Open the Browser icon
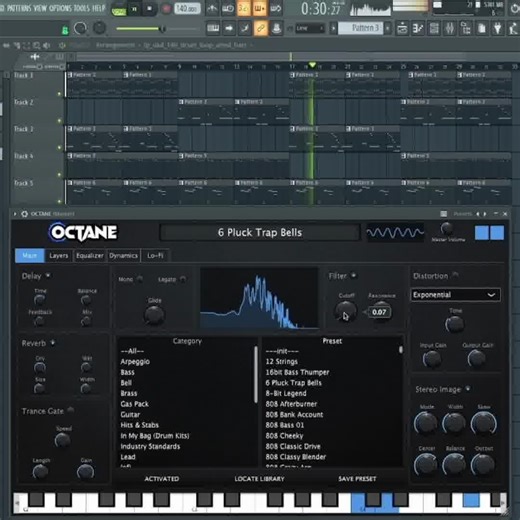 tap(466, 29)
